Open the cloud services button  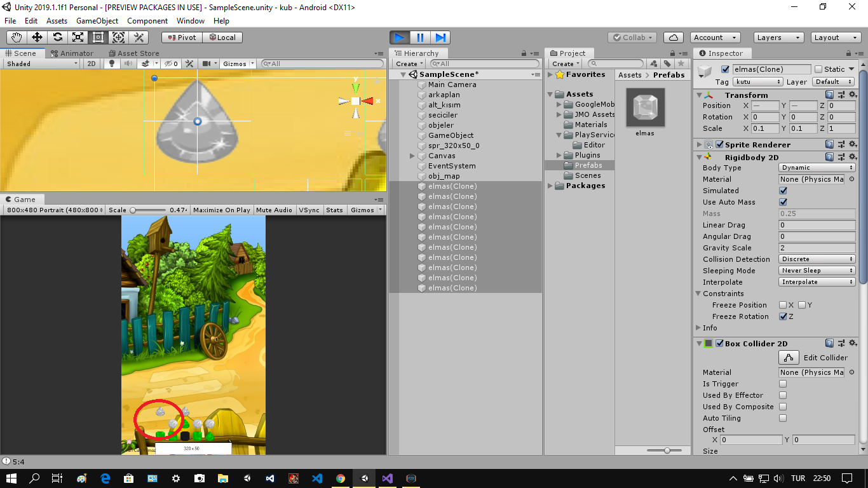click(x=674, y=37)
